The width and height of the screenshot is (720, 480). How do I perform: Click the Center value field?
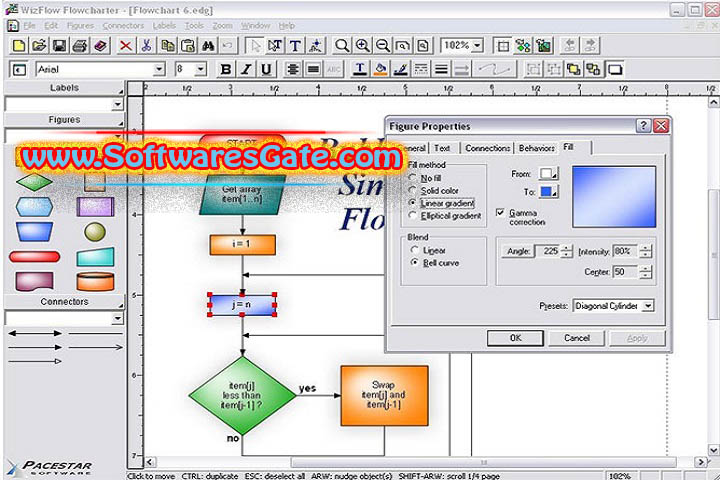click(x=626, y=272)
